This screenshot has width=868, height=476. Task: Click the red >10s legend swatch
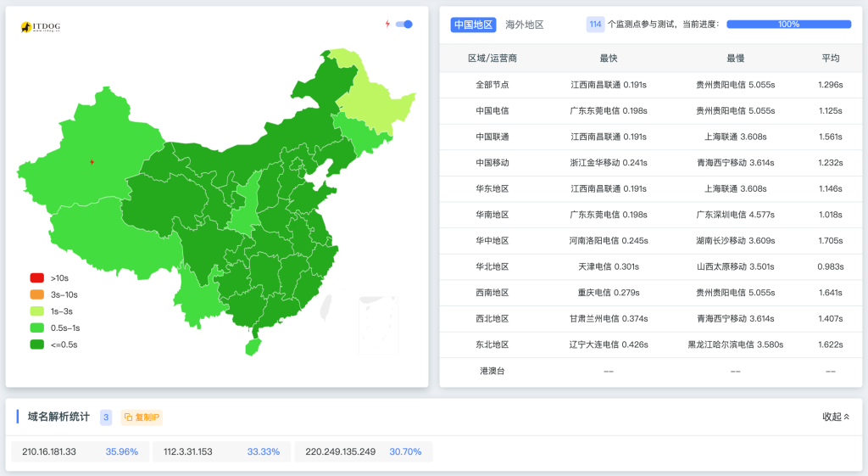click(37, 277)
